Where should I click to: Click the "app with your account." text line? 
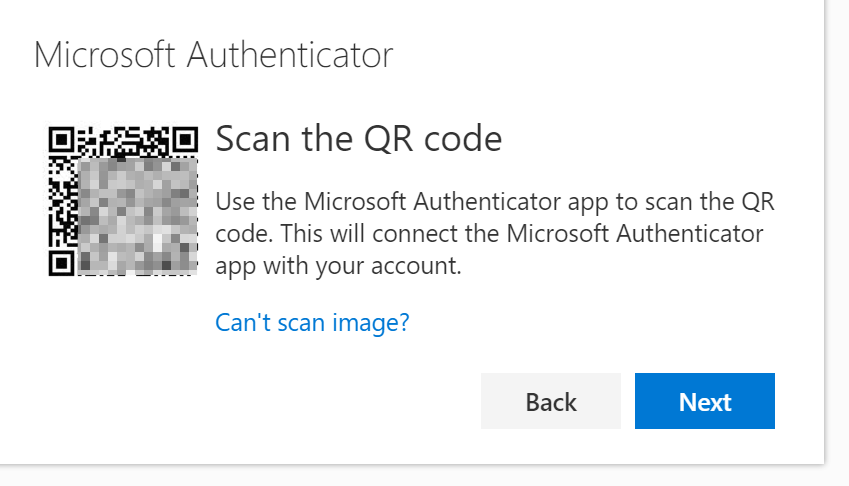point(338,267)
